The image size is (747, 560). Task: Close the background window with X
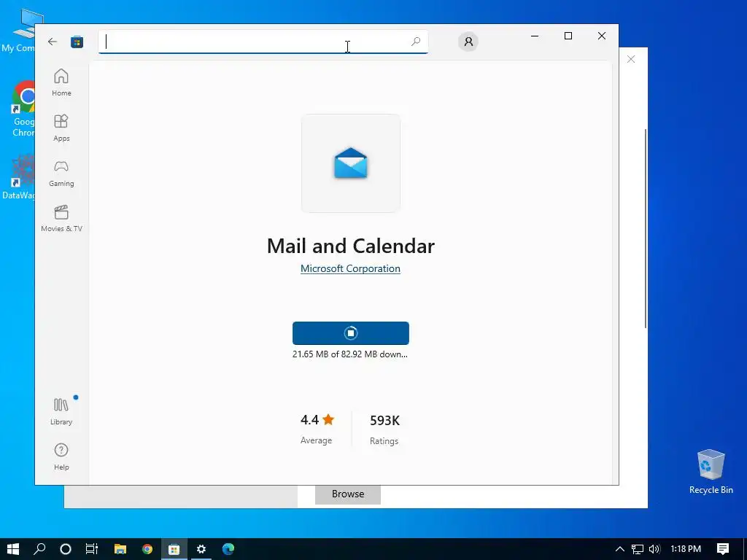tap(631, 59)
